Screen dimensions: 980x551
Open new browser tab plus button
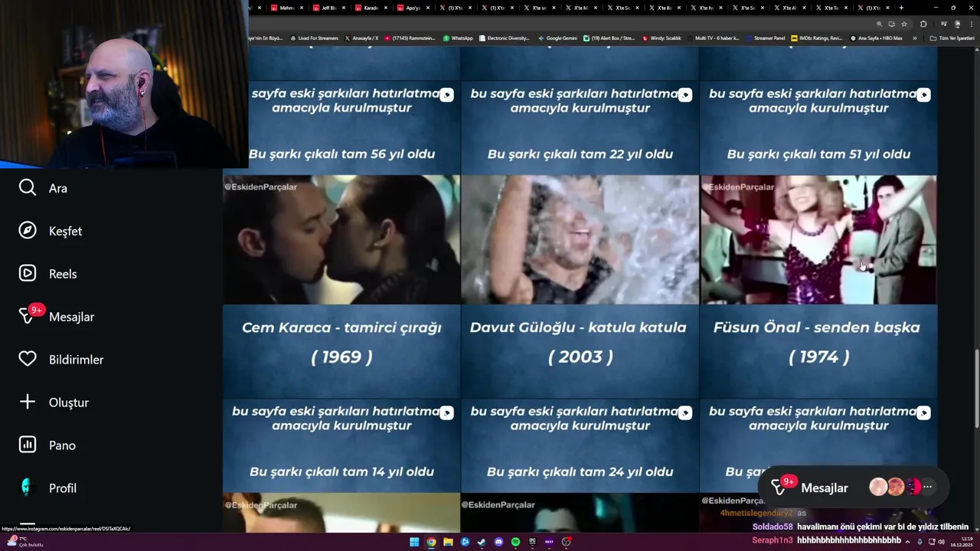901,8
